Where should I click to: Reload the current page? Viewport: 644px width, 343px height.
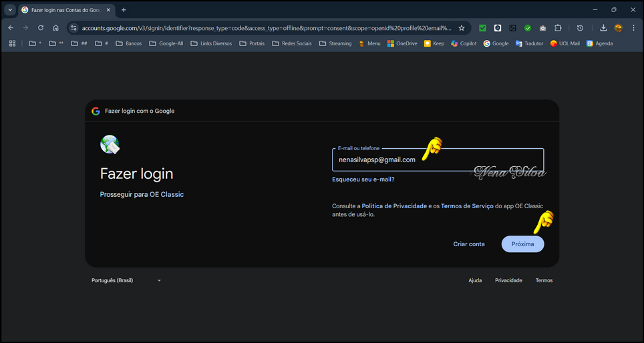[41, 28]
